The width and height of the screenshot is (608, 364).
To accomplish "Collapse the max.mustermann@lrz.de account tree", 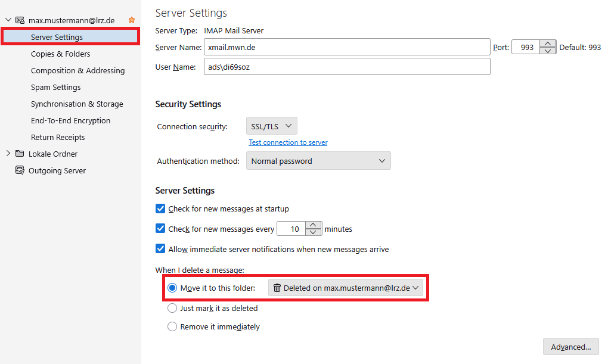I will point(7,20).
